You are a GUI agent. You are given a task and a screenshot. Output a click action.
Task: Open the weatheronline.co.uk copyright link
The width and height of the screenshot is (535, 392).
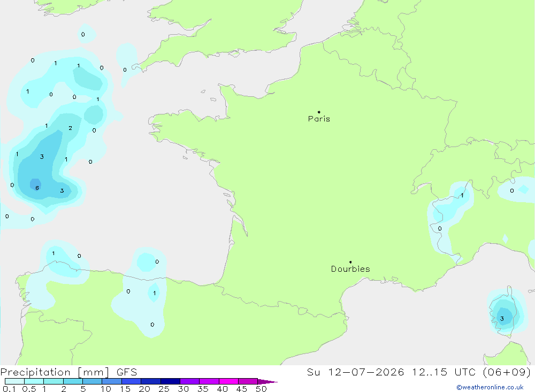[490, 387]
